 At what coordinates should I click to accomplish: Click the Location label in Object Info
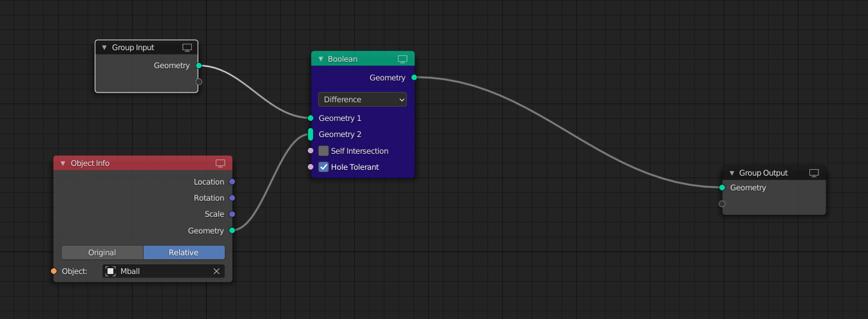tap(209, 182)
